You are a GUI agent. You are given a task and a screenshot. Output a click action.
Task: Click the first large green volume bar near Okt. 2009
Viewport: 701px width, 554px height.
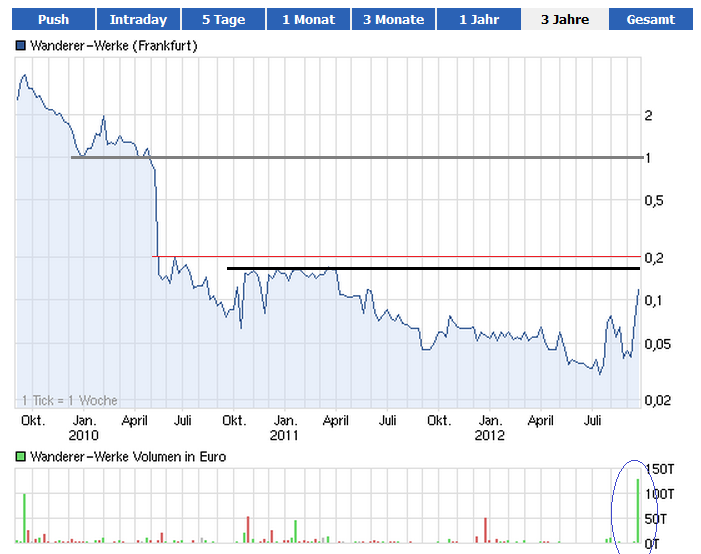pos(25,518)
